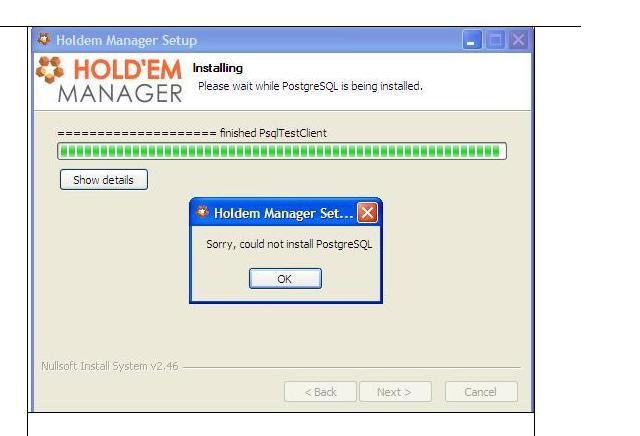Click the Hold'em Manager logo in header
The height and width of the screenshot is (436, 640).
tap(109, 79)
